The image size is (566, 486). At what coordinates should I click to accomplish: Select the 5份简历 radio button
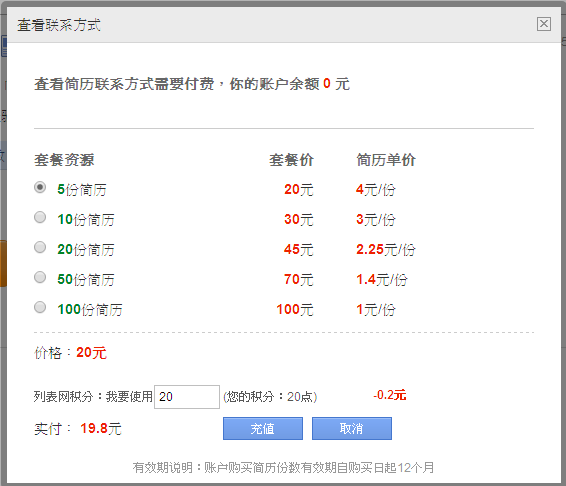pyautogui.click(x=40, y=187)
